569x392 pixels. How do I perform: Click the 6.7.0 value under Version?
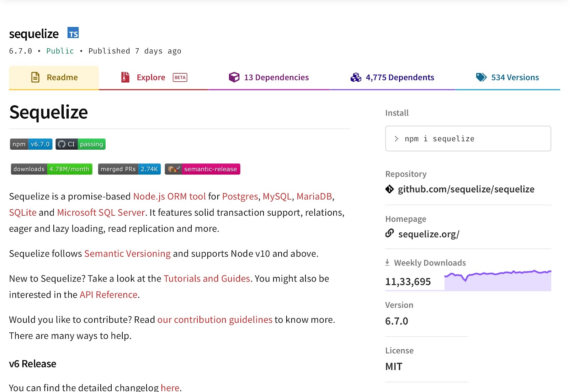tap(397, 321)
